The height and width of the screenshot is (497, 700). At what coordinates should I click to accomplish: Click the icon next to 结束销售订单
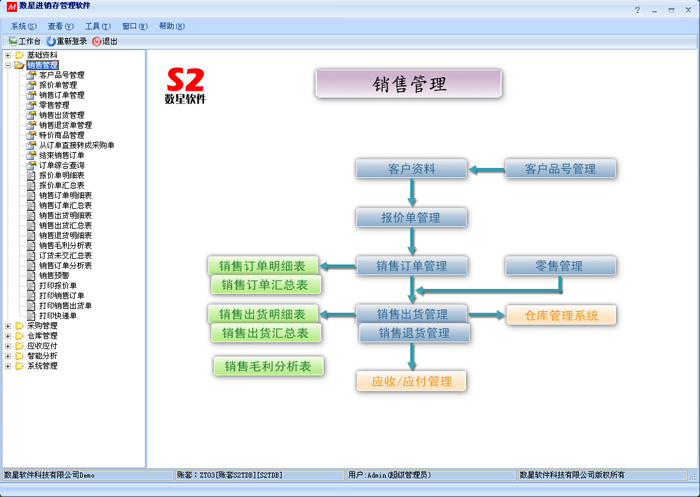pos(31,155)
